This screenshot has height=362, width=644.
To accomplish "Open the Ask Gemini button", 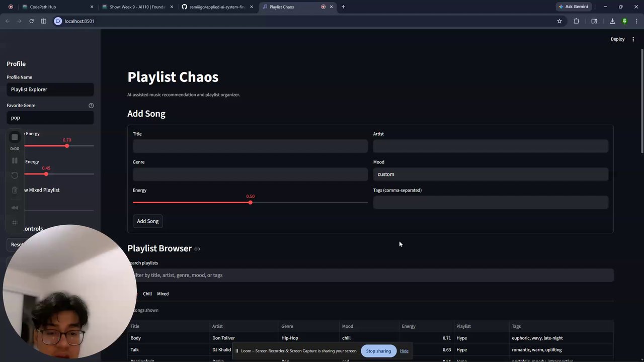I will pyautogui.click(x=573, y=7).
